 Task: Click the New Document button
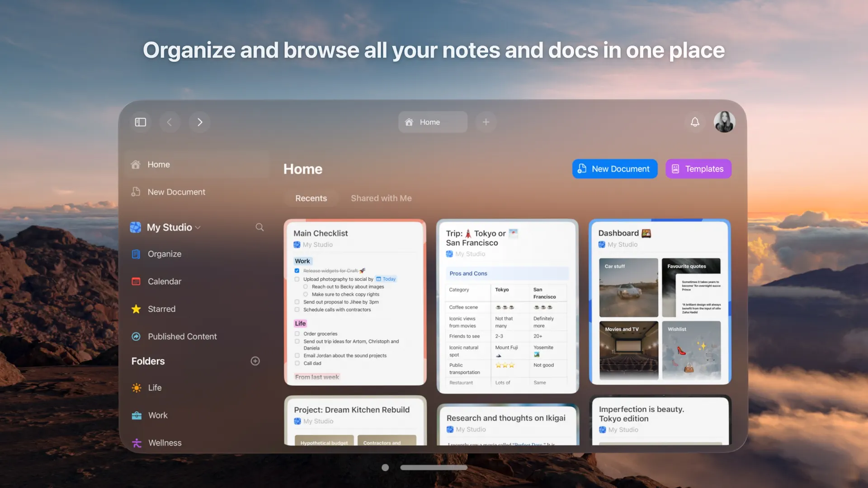(614, 169)
